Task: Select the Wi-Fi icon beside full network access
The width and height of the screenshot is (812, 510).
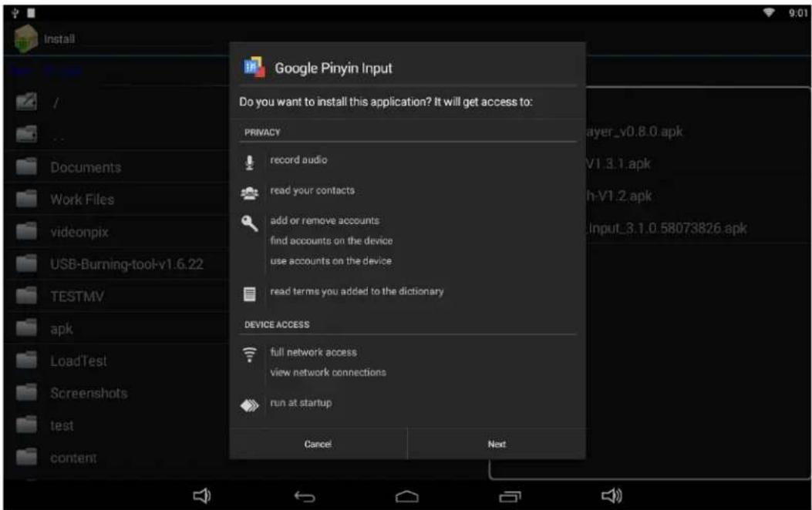Action: tap(250, 354)
